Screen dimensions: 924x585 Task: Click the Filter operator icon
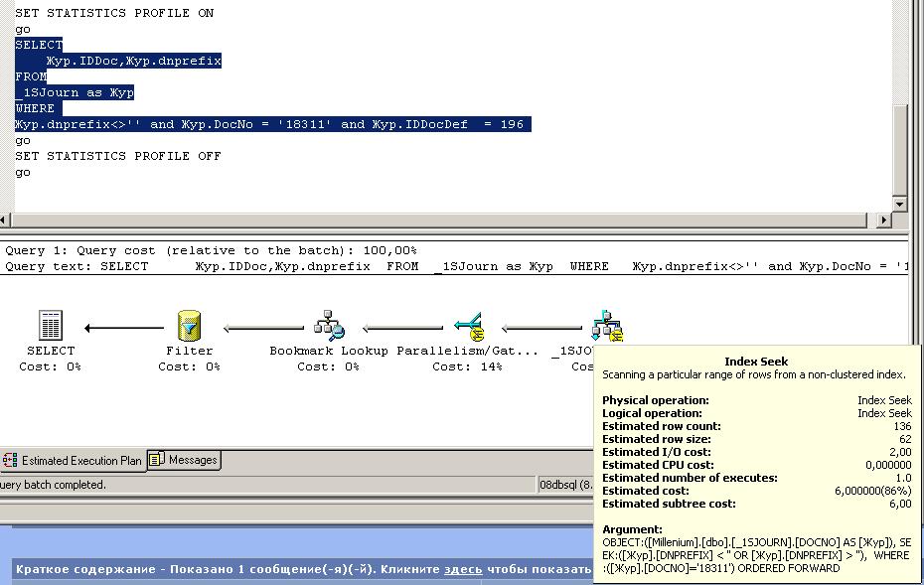189,326
